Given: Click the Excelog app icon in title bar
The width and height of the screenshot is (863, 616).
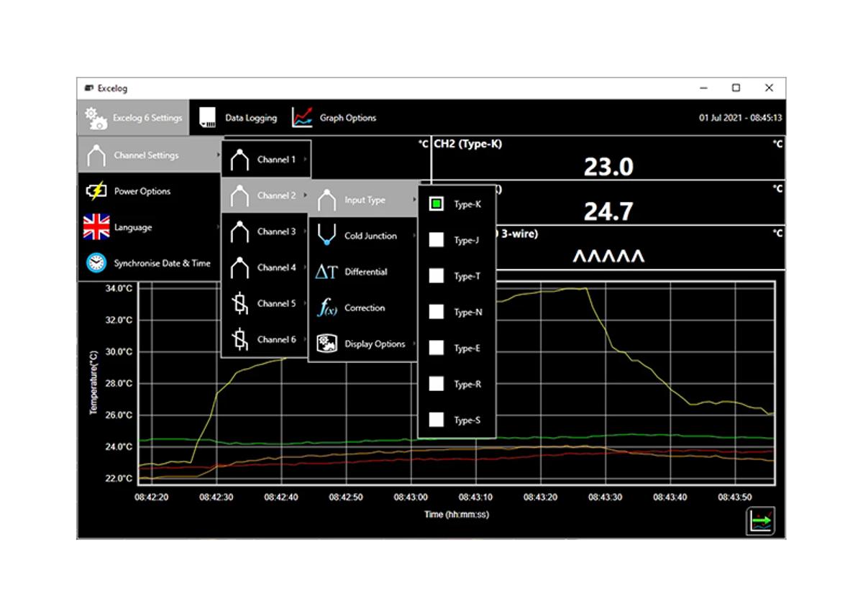Looking at the screenshot, I should click(x=89, y=88).
